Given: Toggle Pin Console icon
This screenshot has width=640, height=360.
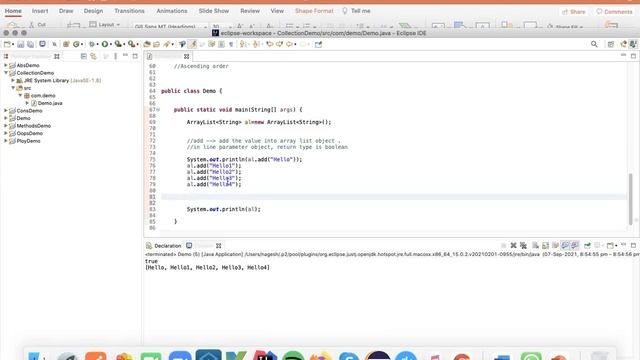Looking at the screenshot, I should pos(587,245).
